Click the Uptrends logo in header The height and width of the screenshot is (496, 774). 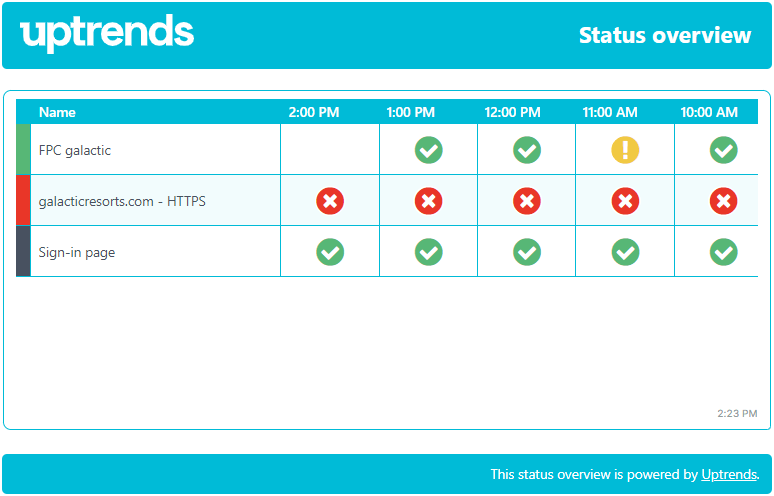[107, 34]
